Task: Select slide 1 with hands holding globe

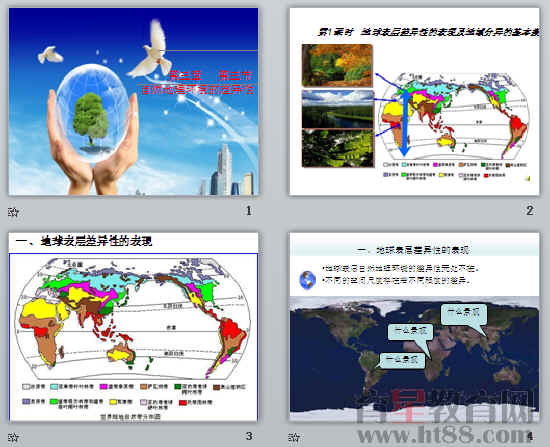Action: tap(134, 101)
